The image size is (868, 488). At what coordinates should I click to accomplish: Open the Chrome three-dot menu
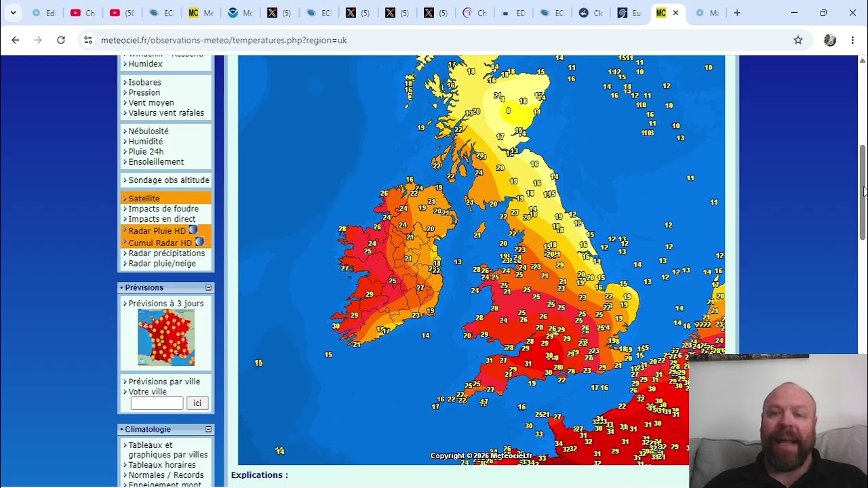coord(852,40)
